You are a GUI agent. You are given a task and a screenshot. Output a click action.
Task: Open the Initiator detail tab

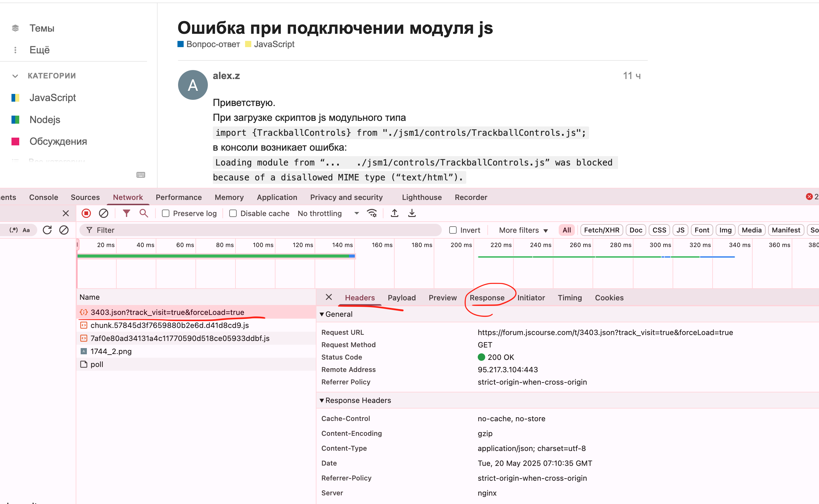[531, 297]
